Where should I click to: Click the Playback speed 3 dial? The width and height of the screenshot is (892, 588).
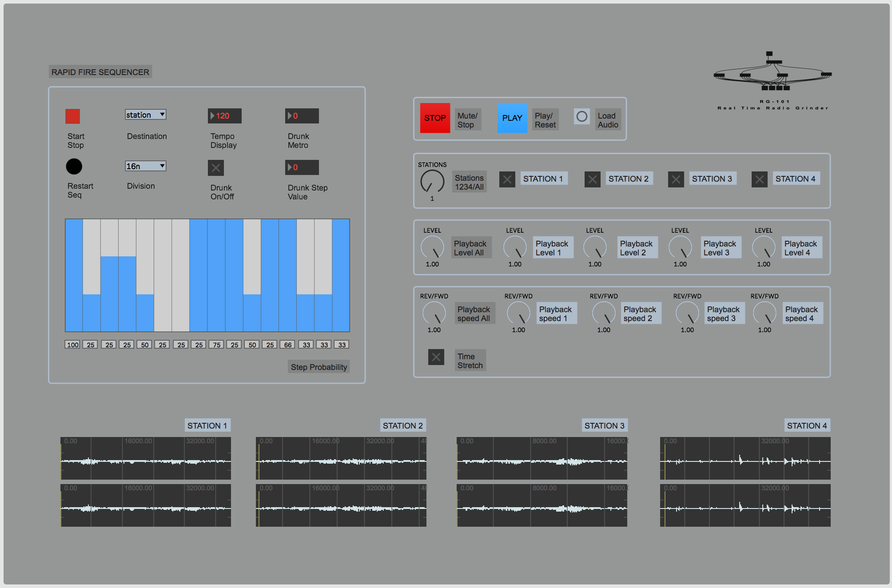click(x=687, y=313)
